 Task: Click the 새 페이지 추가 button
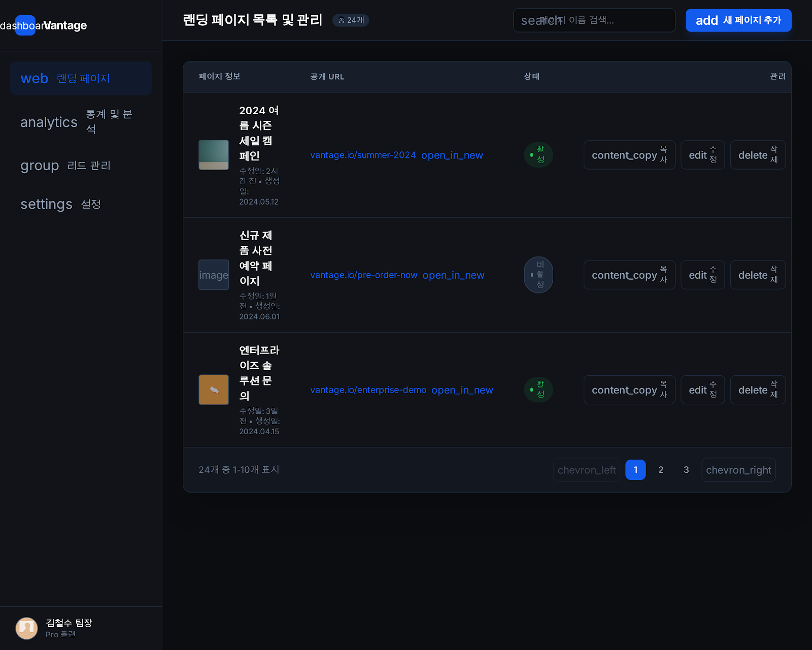click(x=738, y=20)
